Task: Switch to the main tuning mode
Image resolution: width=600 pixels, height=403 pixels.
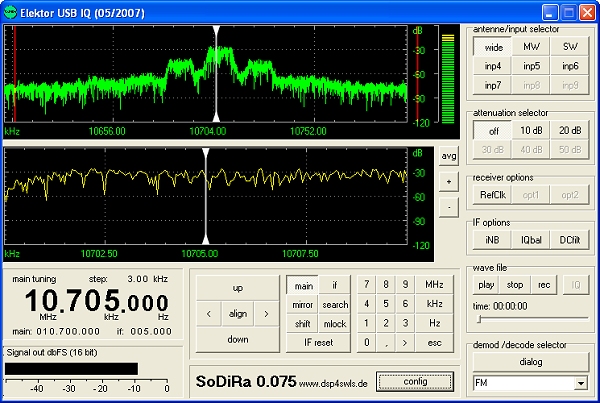Action: [x=304, y=285]
